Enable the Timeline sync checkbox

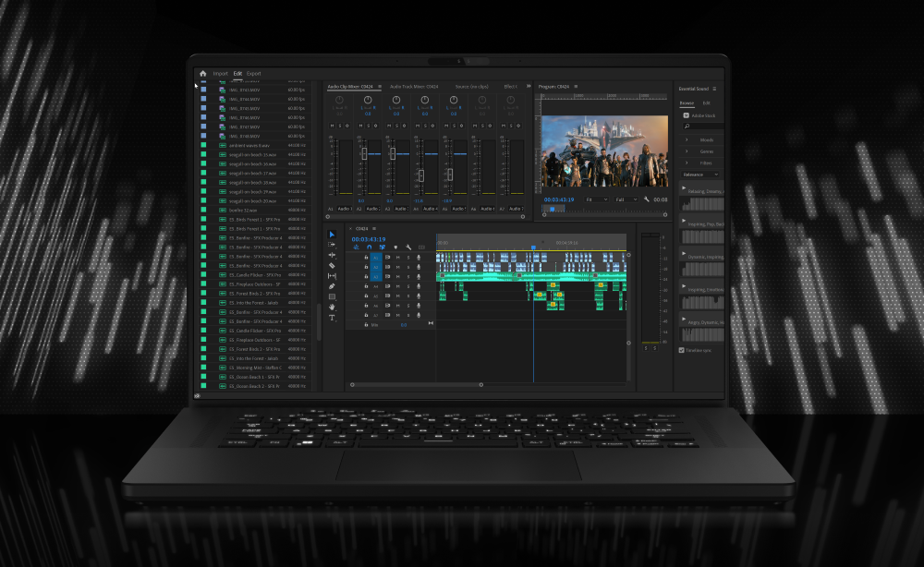coord(682,350)
